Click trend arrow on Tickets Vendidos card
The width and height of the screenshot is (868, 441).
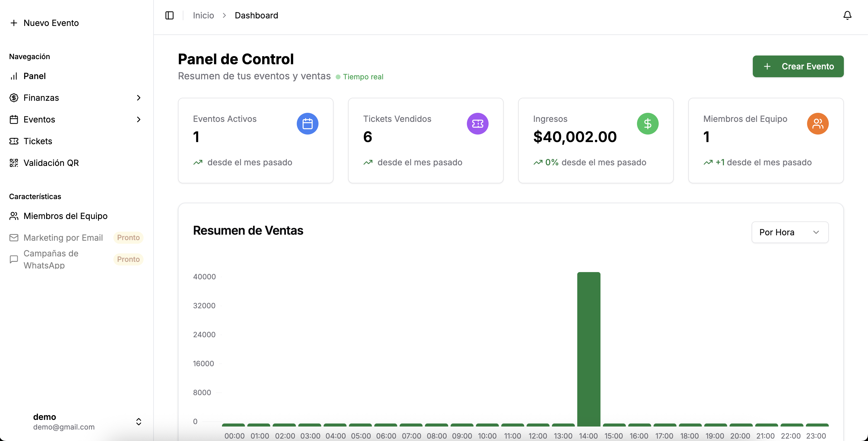[x=368, y=162]
